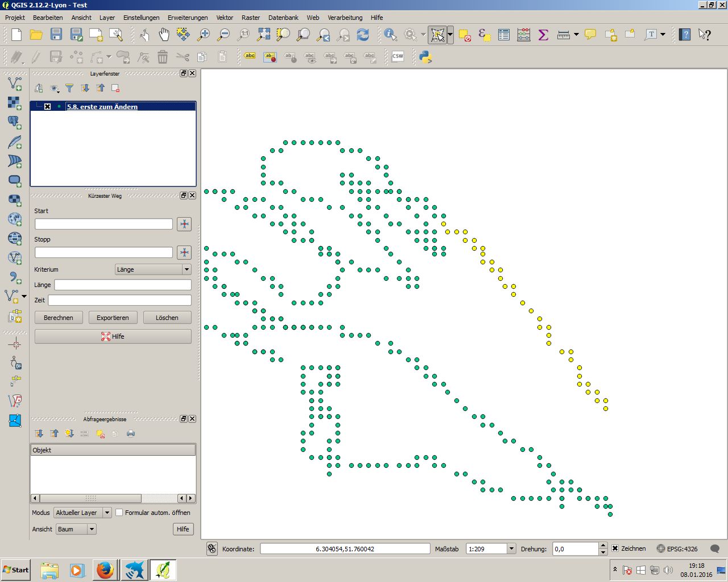Screen dimensions: 728x582
Task: Open the attribute table
Action: pyautogui.click(x=504, y=35)
